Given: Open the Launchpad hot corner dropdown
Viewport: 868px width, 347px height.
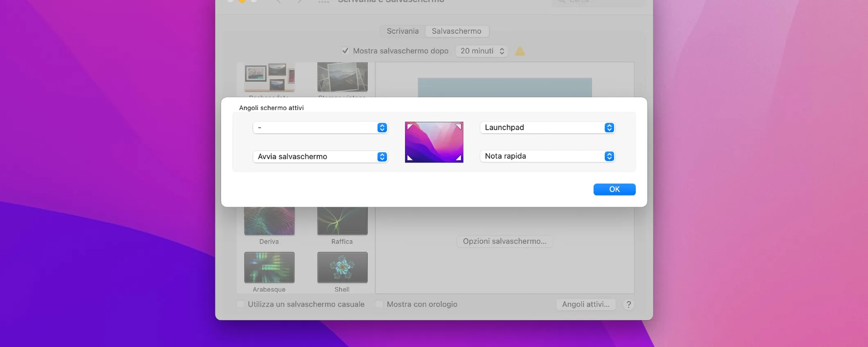Looking at the screenshot, I should tap(547, 128).
